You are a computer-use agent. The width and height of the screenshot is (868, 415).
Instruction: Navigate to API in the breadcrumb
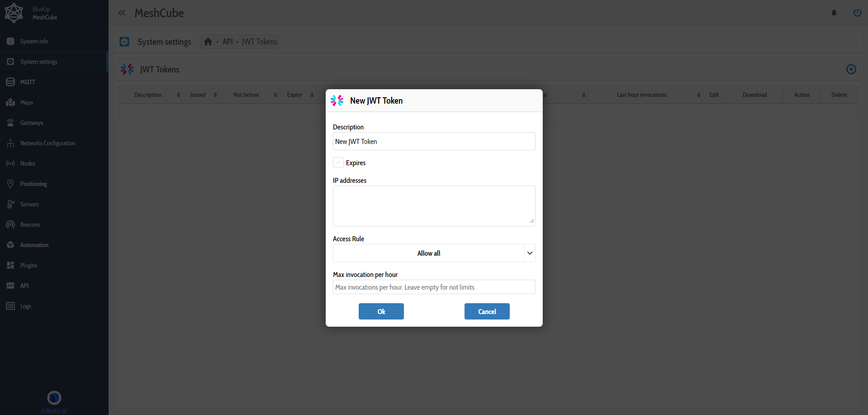228,41
